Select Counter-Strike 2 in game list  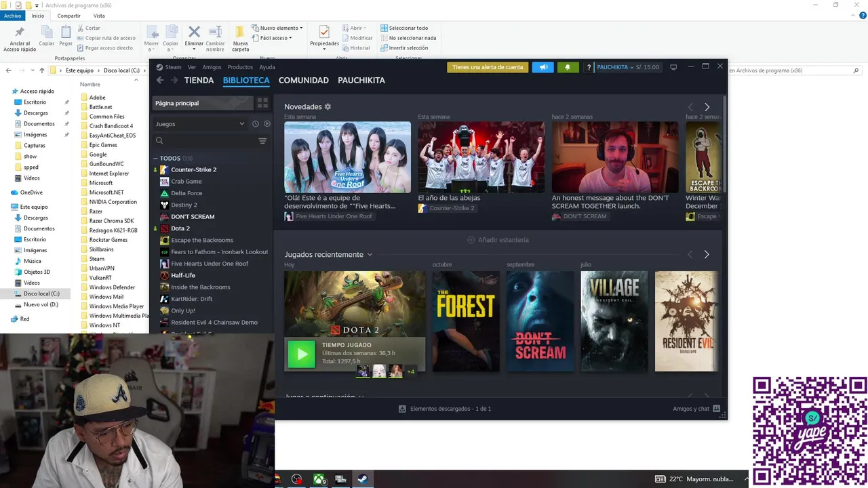[193, 169]
